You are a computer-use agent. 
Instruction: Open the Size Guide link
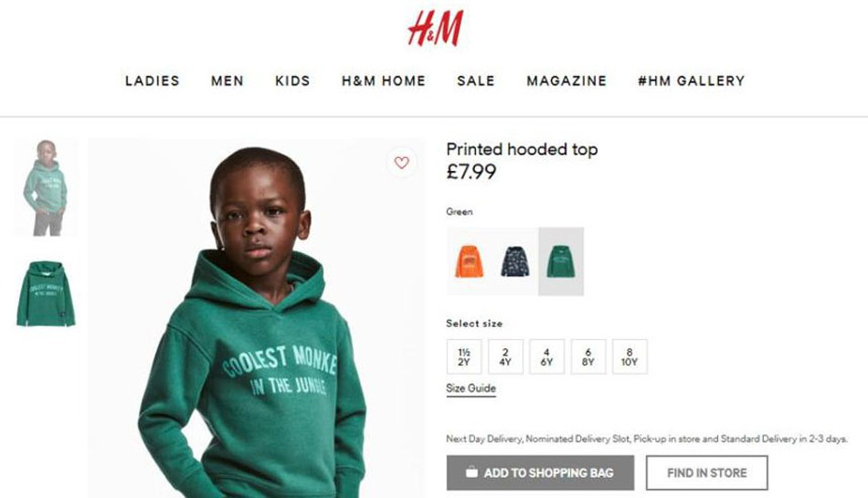(471, 388)
